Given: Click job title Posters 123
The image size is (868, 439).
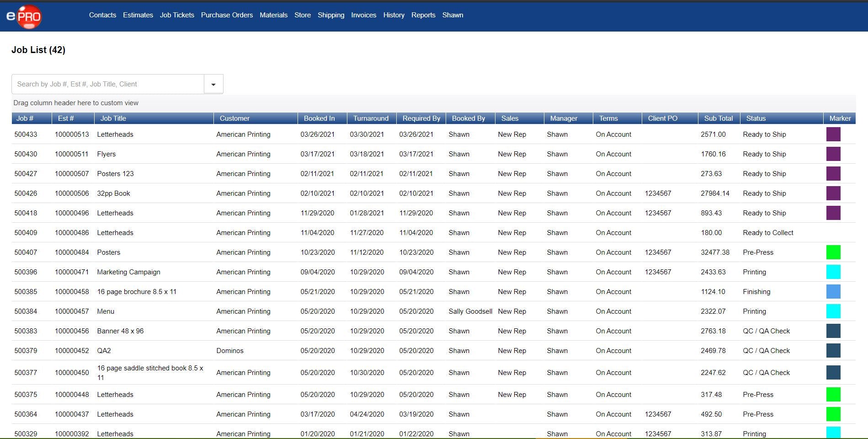Looking at the screenshot, I should point(115,174).
